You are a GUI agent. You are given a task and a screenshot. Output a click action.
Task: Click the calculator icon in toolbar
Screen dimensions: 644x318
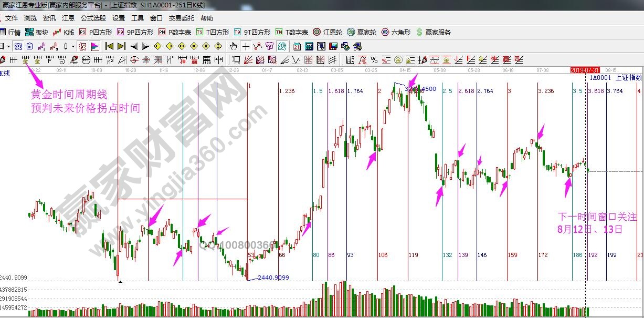click(309, 46)
